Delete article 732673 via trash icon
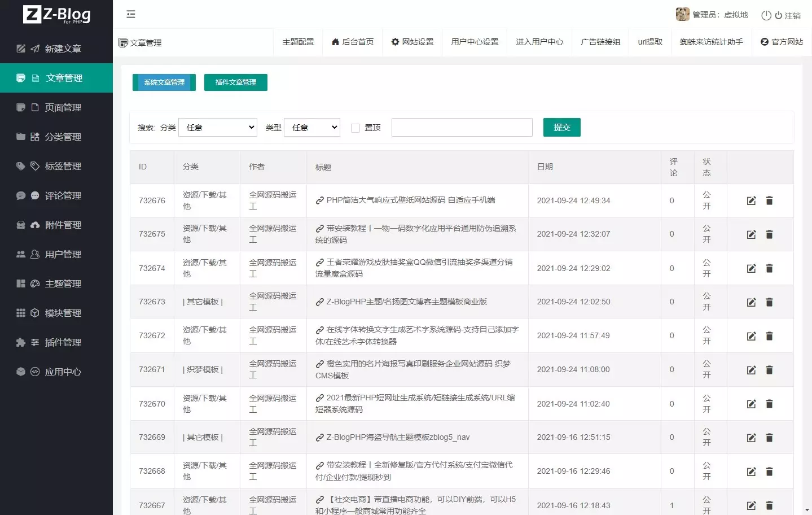 769,302
